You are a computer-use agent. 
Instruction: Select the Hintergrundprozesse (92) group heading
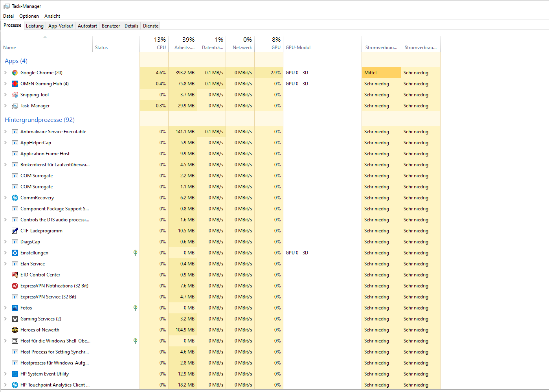(x=40, y=120)
